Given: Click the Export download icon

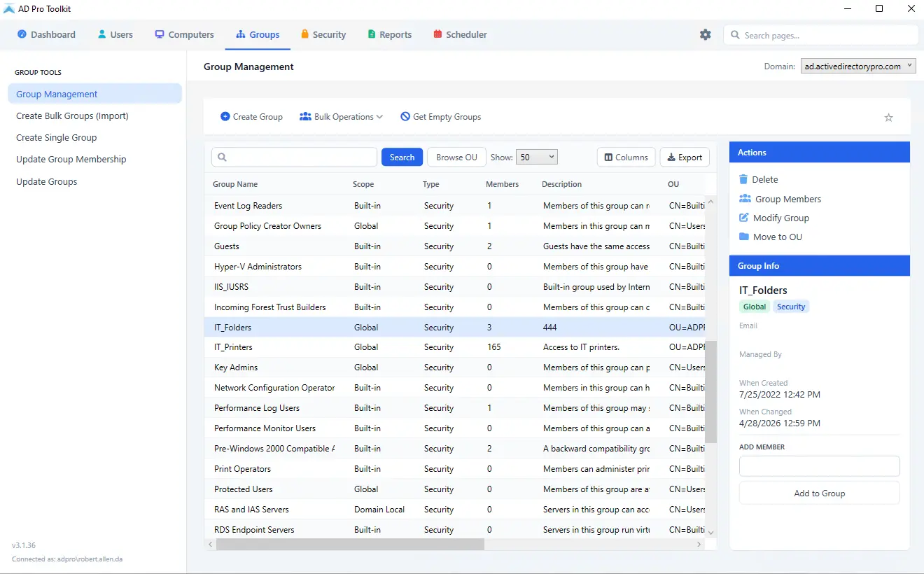Looking at the screenshot, I should tap(671, 157).
